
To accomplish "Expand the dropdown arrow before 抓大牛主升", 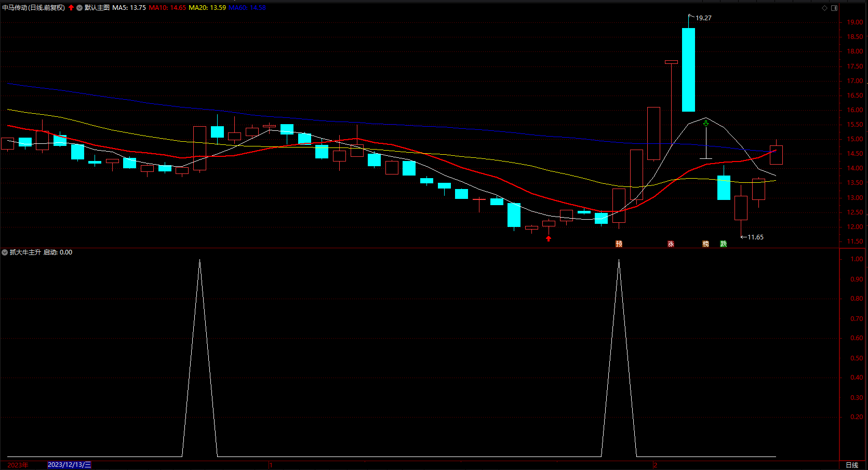I will (x=5, y=252).
